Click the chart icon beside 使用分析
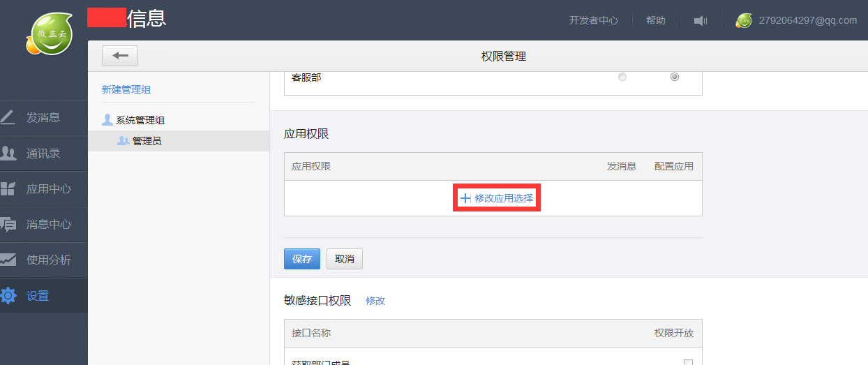 pos(8,260)
